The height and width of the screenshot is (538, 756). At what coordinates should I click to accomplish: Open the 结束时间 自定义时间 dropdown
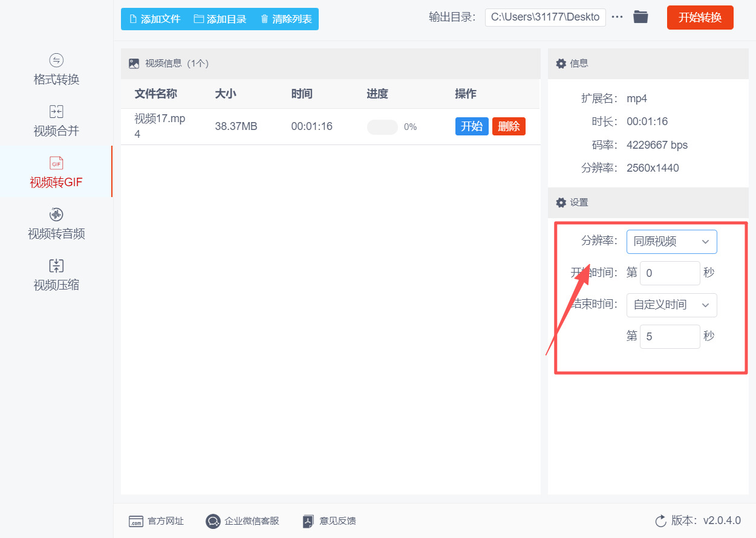(x=671, y=305)
